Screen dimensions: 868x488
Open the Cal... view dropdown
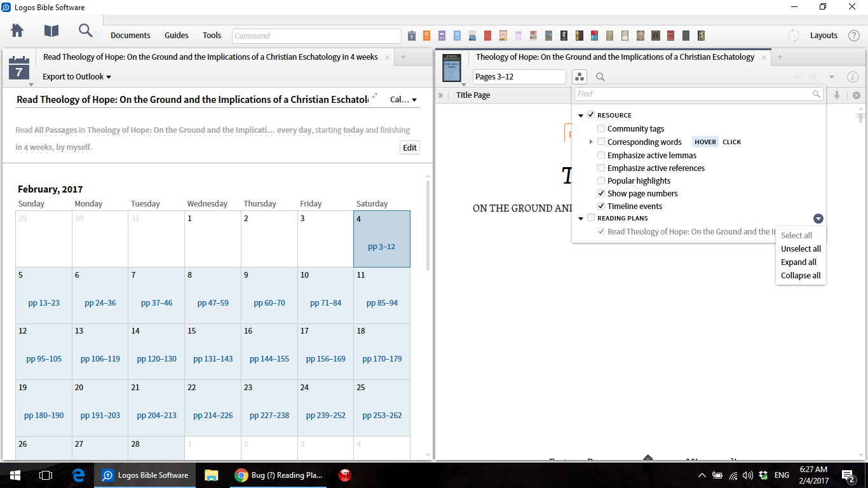403,100
